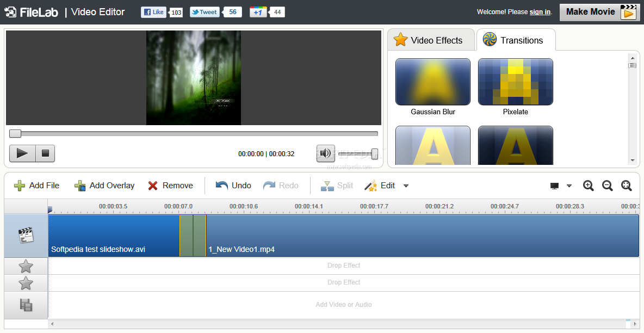The width and height of the screenshot is (644, 333).
Task: Click the overlay track film icon
Action: [x=26, y=305]
